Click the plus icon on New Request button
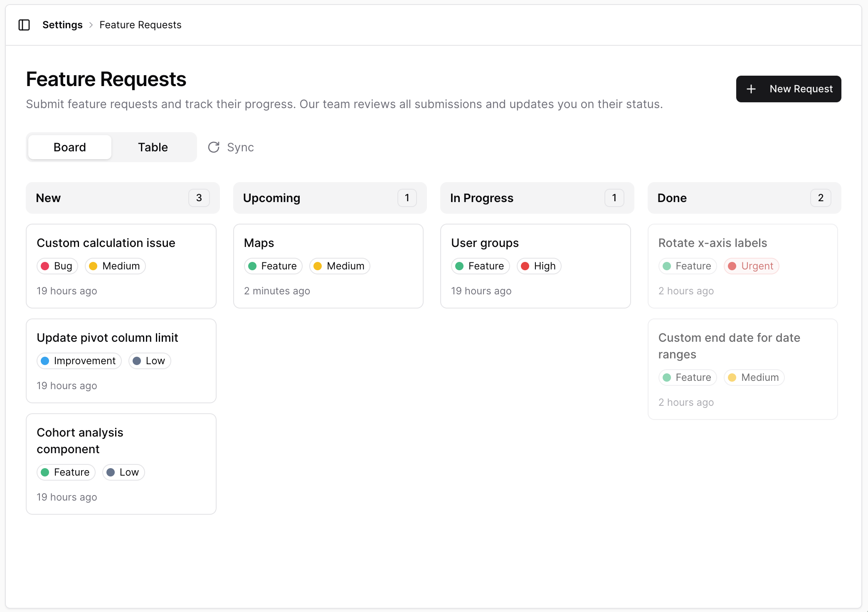Viewport: 868px width, 612px height. click(751, 89)
